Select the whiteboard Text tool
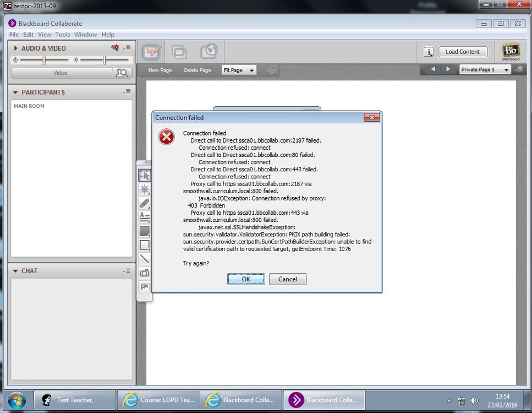This screenshot has width=532, height=413. pos(145,217)
